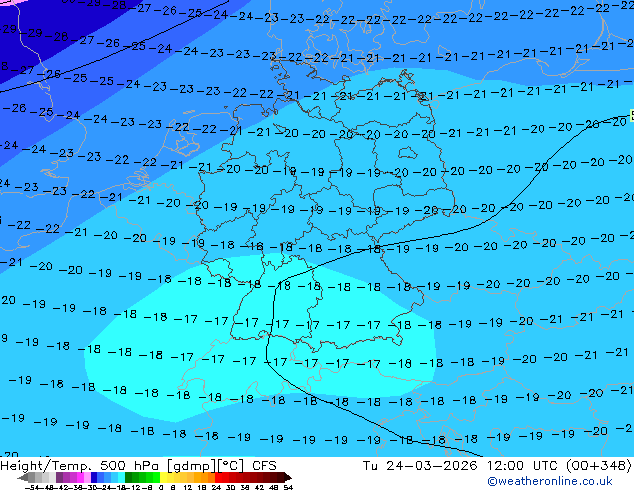This screenshot has width=634, height=490.
Task: Click the 'CFS' model label
Action: point(264,466)
